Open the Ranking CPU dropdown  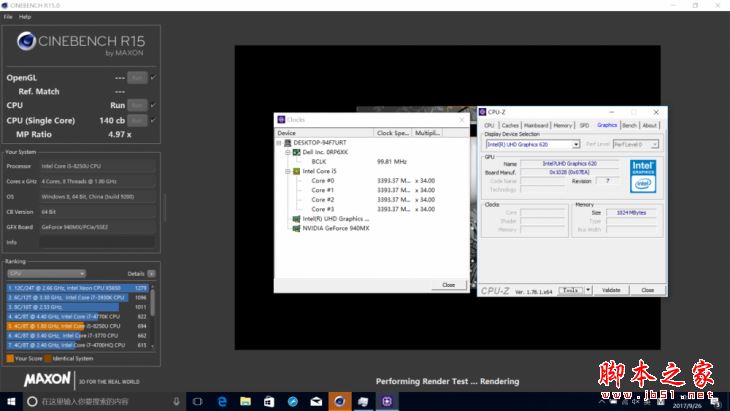[46, 274]
